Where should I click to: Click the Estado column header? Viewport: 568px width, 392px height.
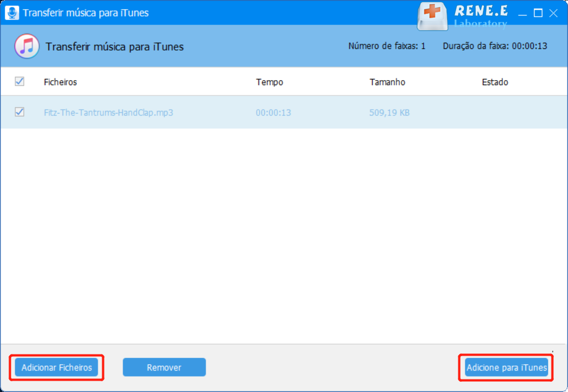click(x=495, y=82)
